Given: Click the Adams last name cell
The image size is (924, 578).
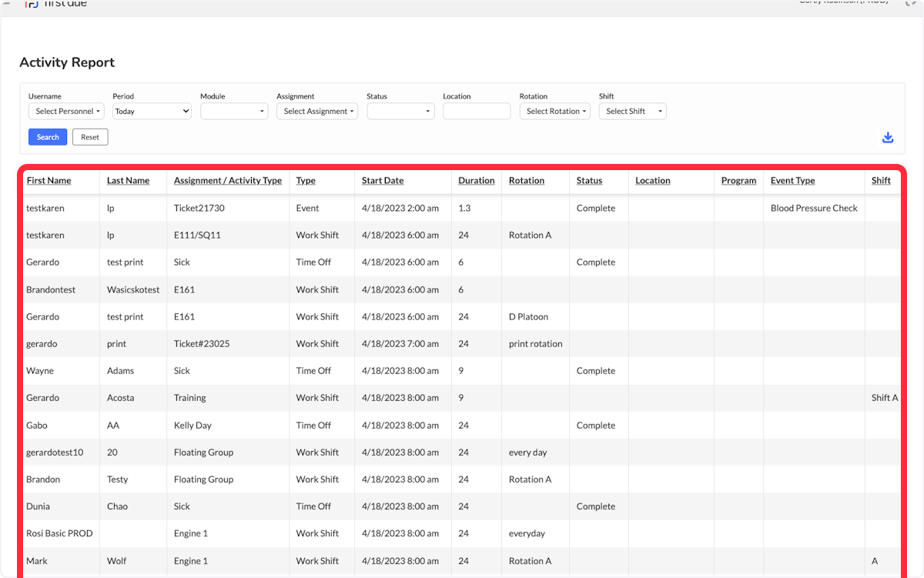Looking at the screenshot, I should tap(121, 371).
